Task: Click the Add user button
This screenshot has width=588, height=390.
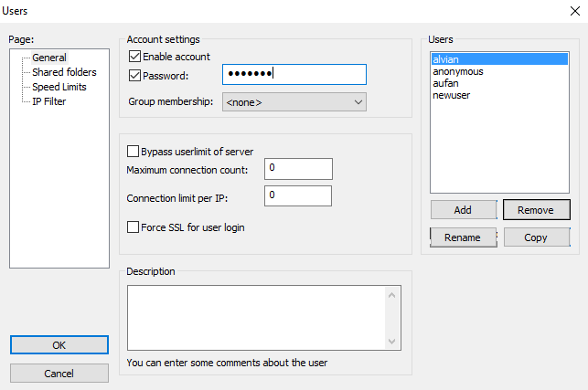Action: click(463, 210)
